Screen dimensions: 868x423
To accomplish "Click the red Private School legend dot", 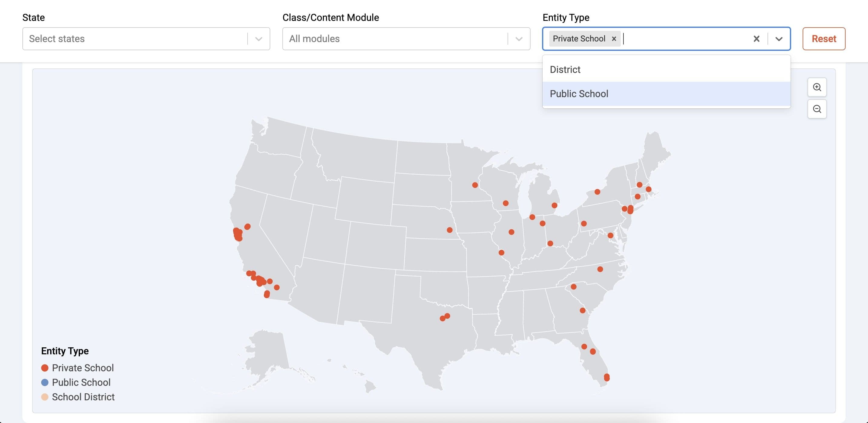I will pos(45,368).
